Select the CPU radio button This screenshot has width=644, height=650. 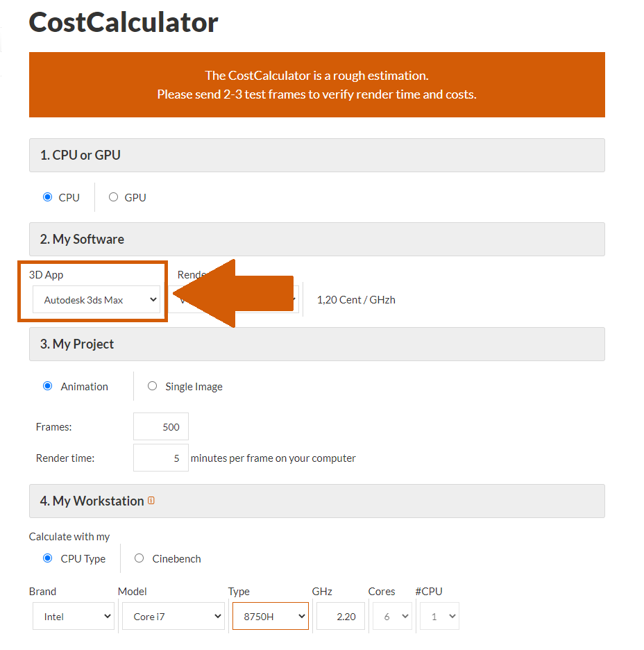point(48,197)
